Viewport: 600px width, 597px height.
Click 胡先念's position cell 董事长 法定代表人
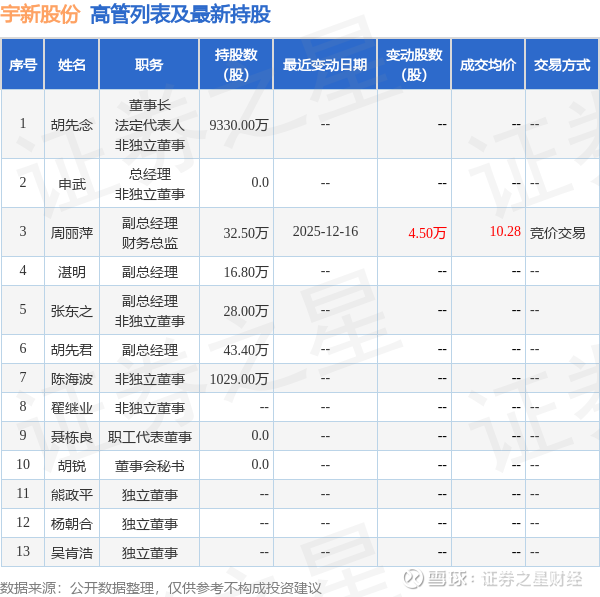(150, 125)
